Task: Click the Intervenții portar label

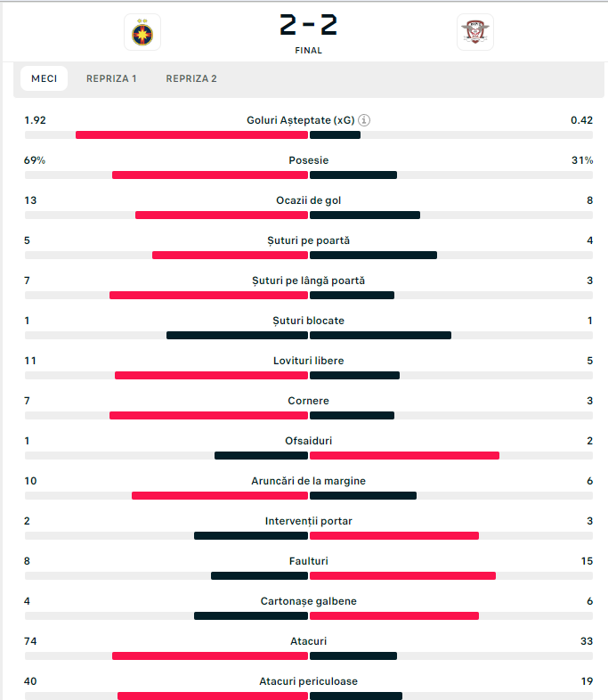Action: coord(308,521)
